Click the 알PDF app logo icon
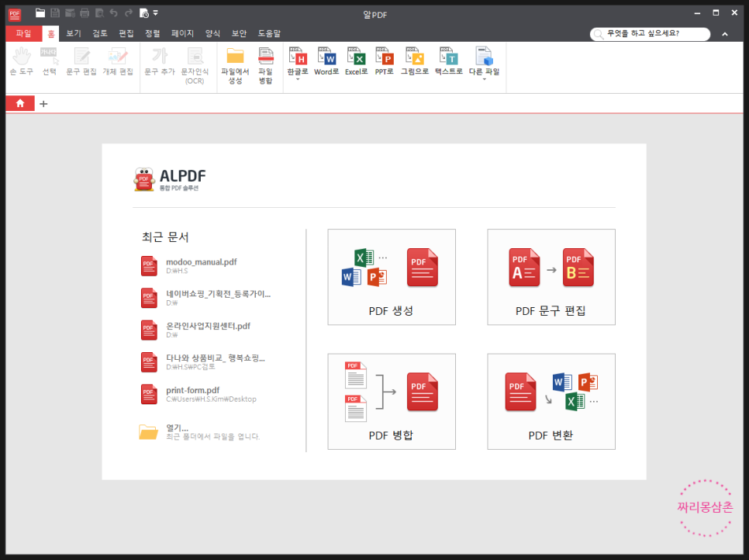This screenshot has width=749, height=560. 15,14
